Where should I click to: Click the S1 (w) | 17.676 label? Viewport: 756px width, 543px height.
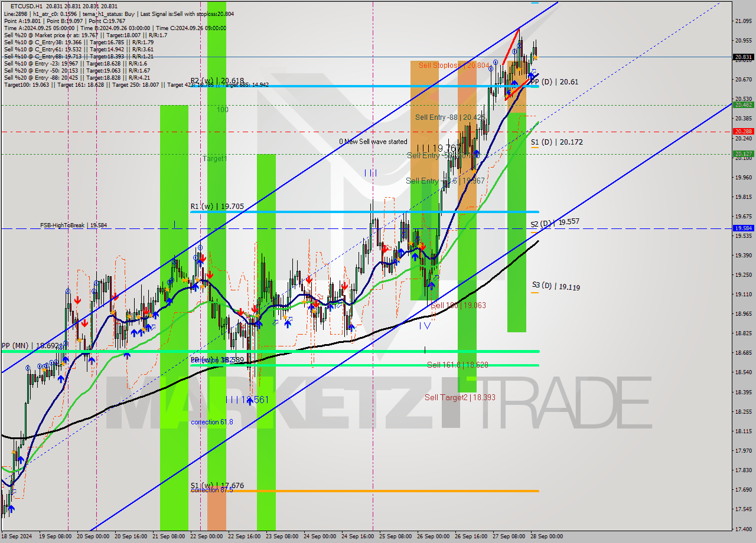point(217,486)
